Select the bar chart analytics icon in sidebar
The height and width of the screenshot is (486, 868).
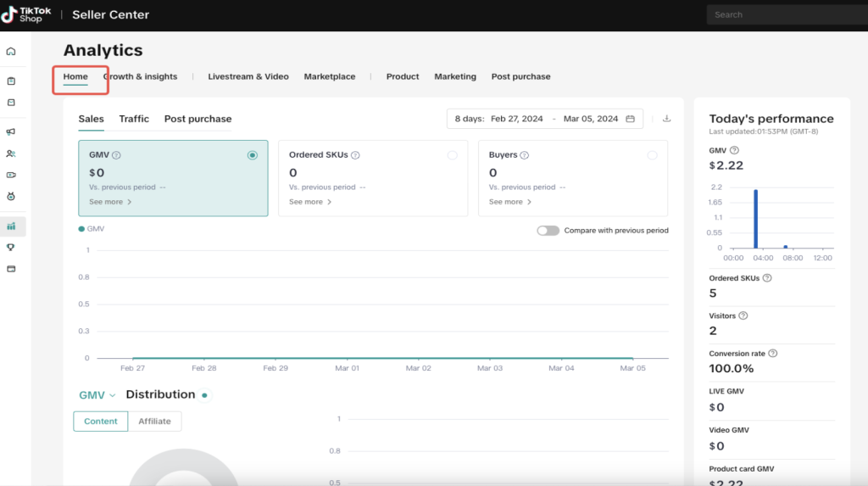point(11,226)
